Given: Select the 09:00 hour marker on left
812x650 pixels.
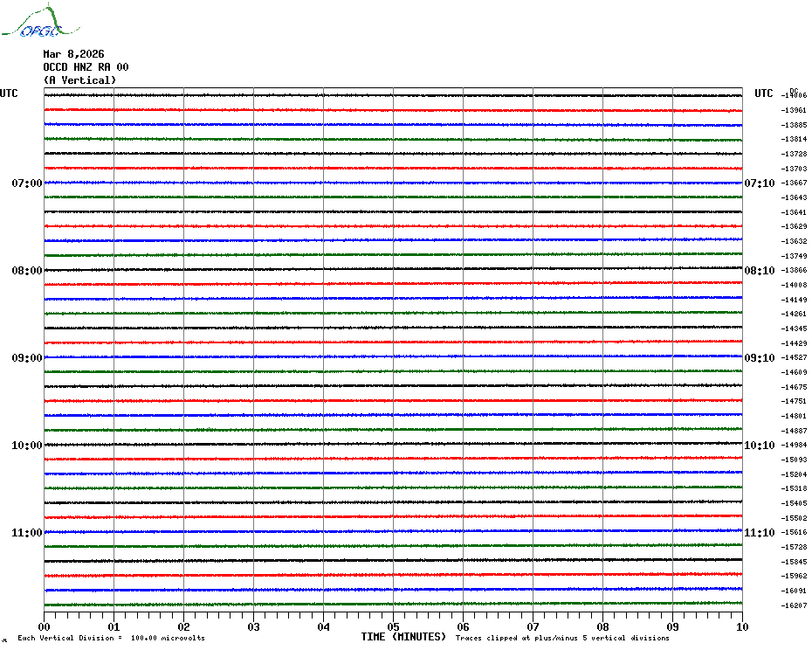Looking at the screenshot, I should point(26,358).
